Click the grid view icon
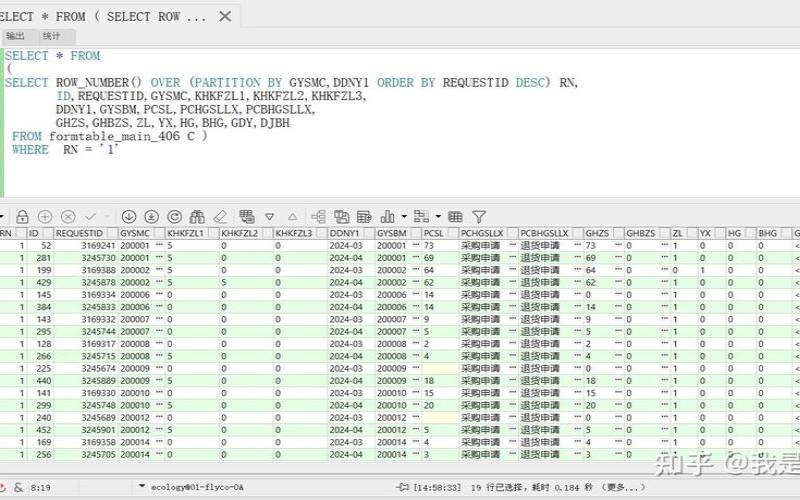The image size is (800, 500). pos(455,217)
